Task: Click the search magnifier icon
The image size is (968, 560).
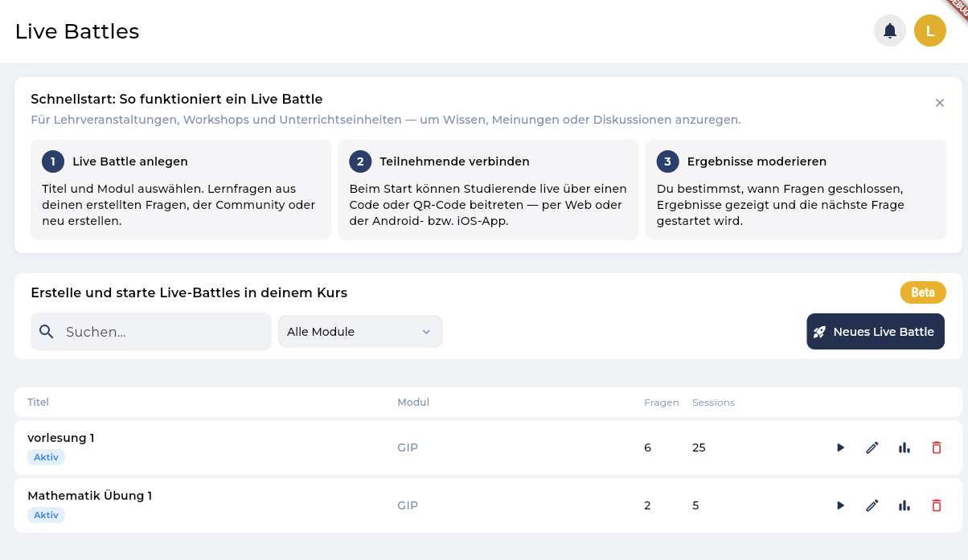Action: pos(47,332)
